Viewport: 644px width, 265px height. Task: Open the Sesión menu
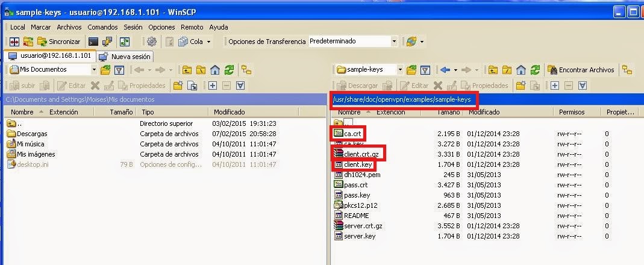(x=133, y=27)
